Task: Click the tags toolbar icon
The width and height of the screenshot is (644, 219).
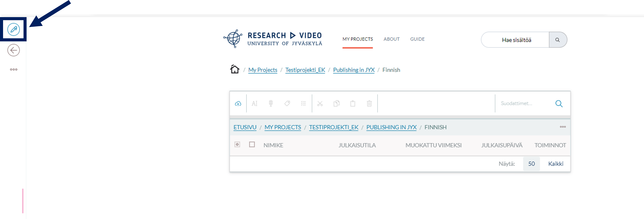Action: pyautogui.click(x=287, y=103)
